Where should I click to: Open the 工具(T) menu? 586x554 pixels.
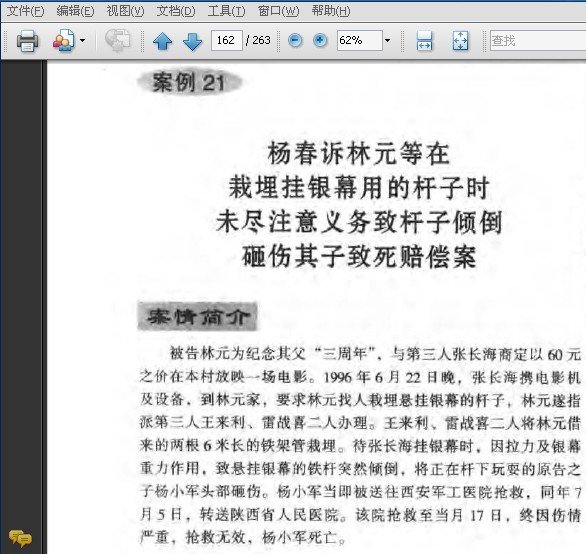coord(226,11)
